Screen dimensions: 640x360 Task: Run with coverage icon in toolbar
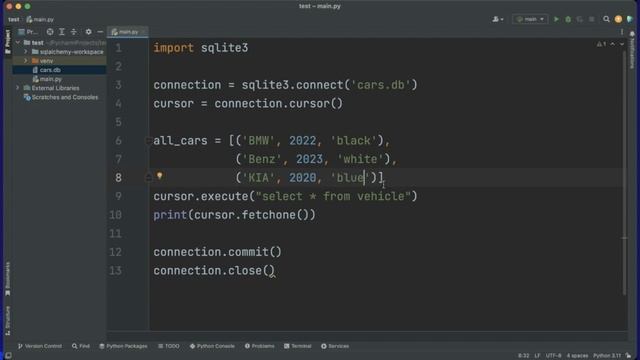click(x=580, y=19)
